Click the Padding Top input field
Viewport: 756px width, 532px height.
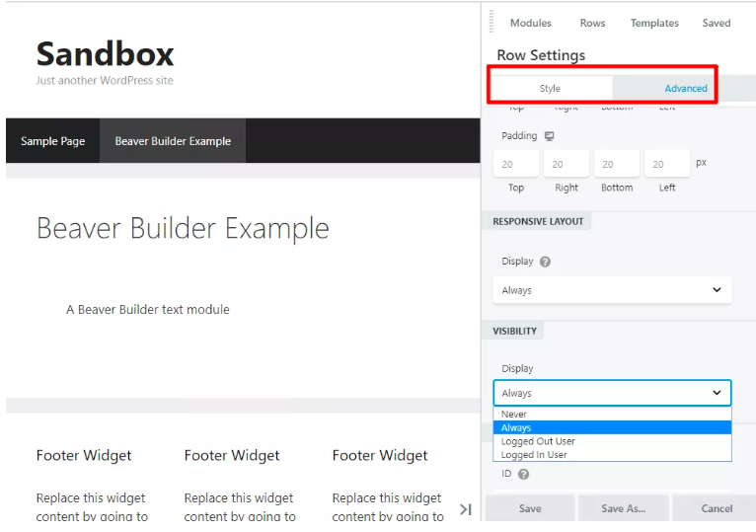(516, 164)
